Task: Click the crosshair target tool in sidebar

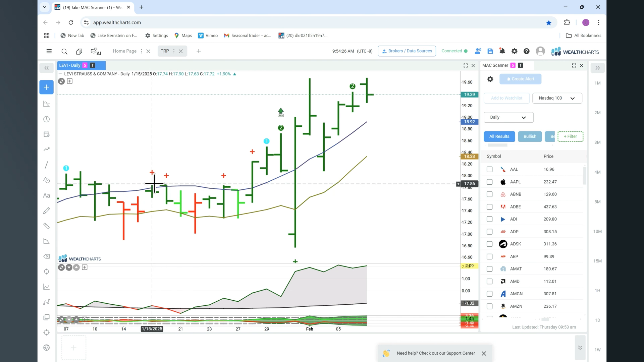Action: click(47, 333)
